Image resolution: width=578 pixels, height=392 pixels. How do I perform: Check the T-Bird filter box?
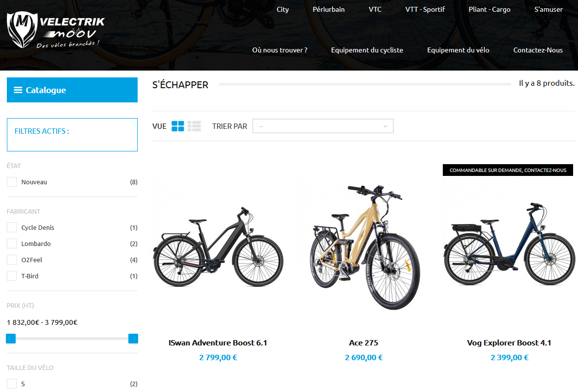12,276
